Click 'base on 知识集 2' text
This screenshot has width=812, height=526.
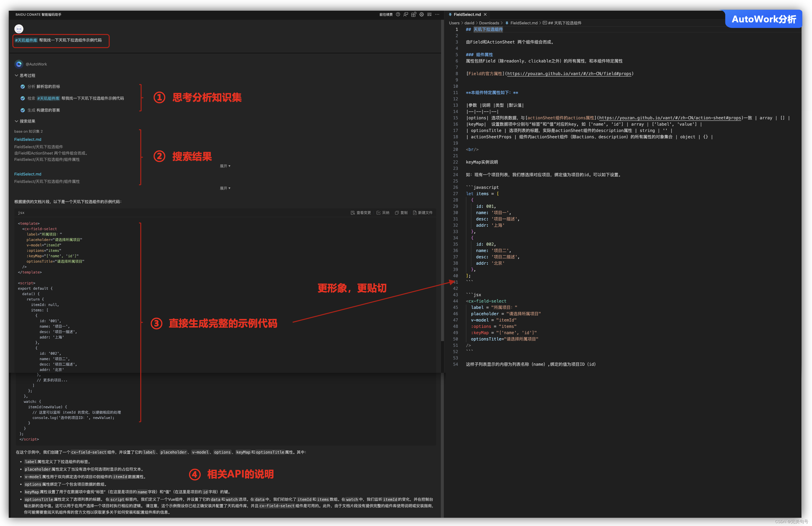pyautogui.click(x=28, y=131)
